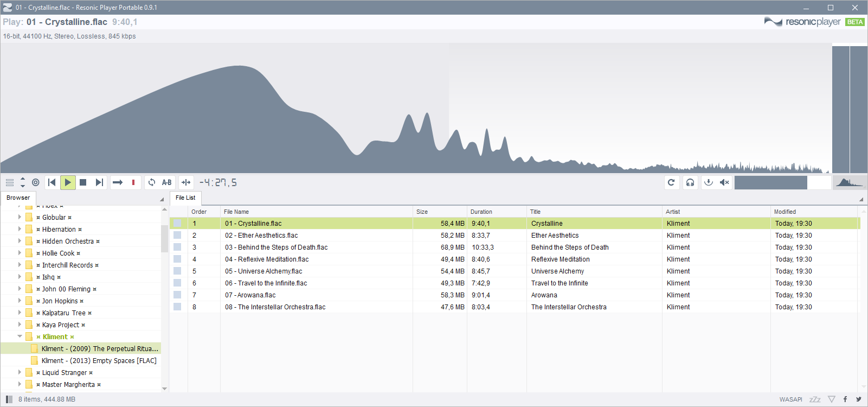Screen dimensions: 868x407
Task: Click the follow-cursor arrows icon
Action: [186, 182]
